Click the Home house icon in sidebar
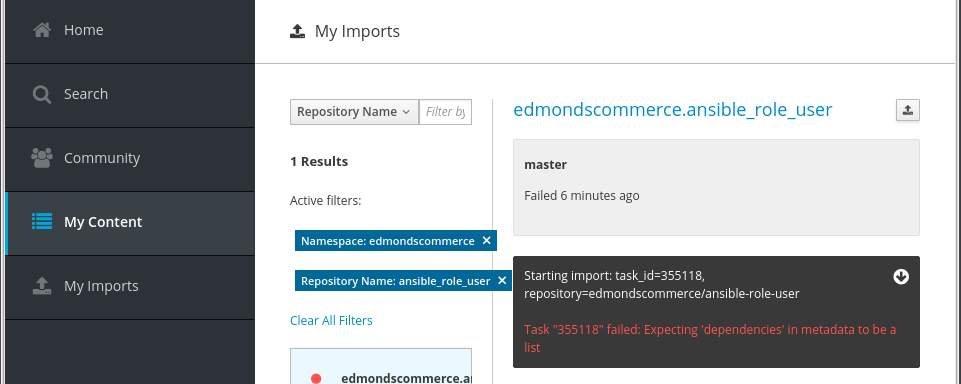 (42, 30)
